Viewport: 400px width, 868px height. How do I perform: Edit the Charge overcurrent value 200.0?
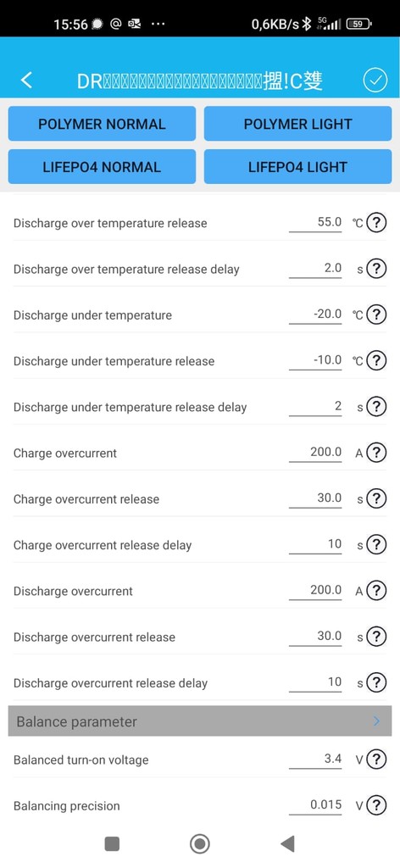(x=315, y=453)
